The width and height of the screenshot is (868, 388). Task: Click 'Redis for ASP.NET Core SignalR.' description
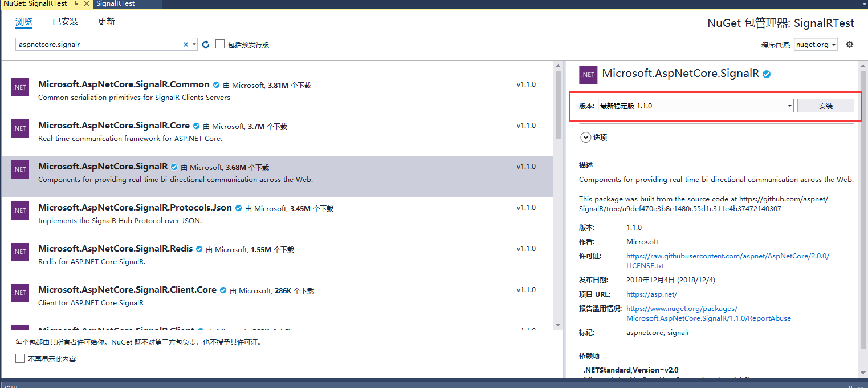click(92, 262)
